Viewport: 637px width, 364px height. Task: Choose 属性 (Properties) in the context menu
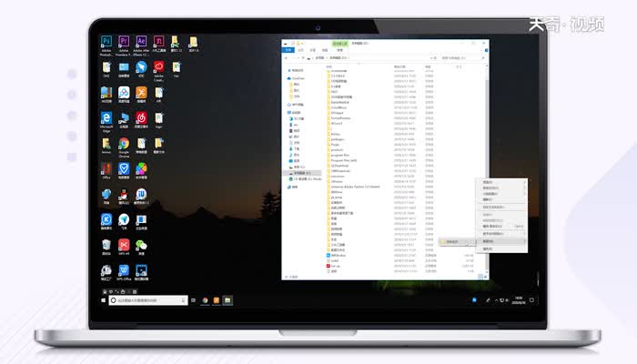[x=489, y=248]
